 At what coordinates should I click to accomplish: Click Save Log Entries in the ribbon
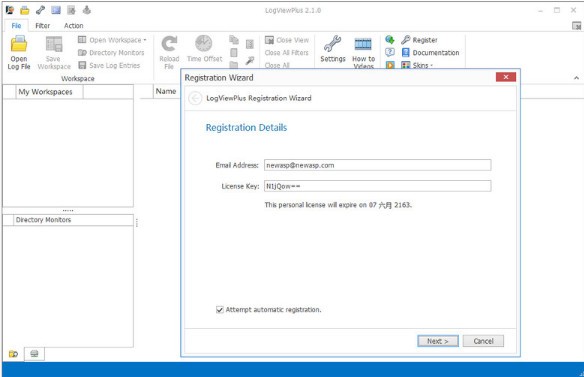tap(110, 65)
